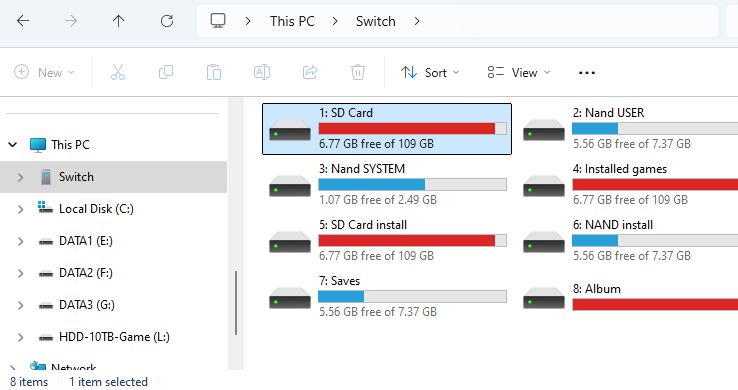Viewport: 738px width, 390px height.
Task: Click the Rename icon in toolbar
Action: pos(262,72)
